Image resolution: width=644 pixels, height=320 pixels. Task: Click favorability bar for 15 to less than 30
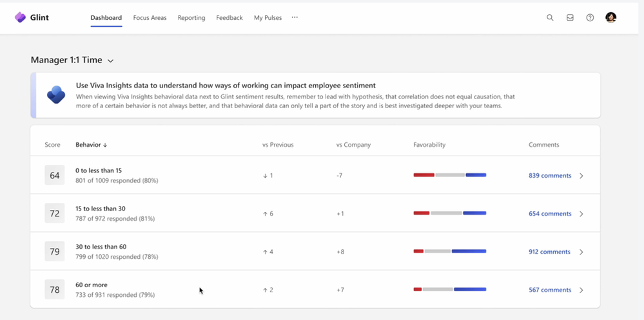click(450, 213)
